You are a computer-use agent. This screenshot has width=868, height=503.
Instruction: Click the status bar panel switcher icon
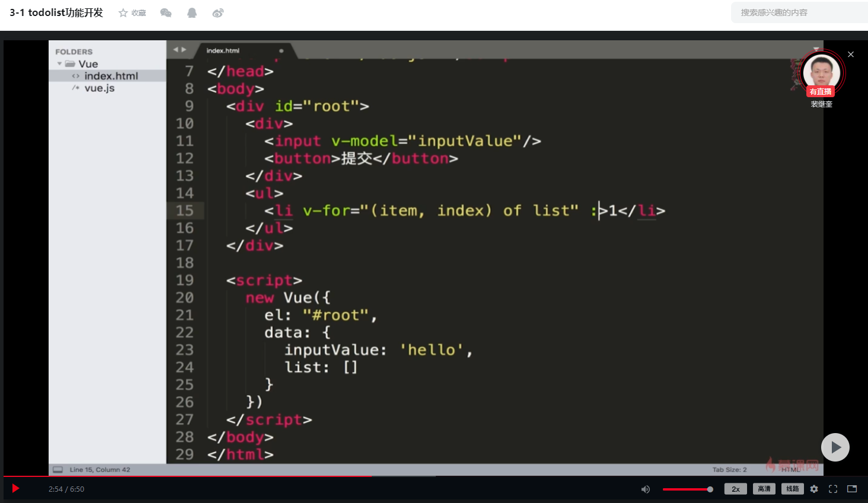(58, 470)
